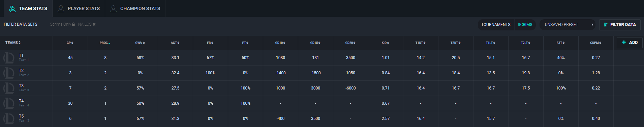Click the Champion Stats person icon
This screenshot has width=644, height=127.
[x=114, y=9]
